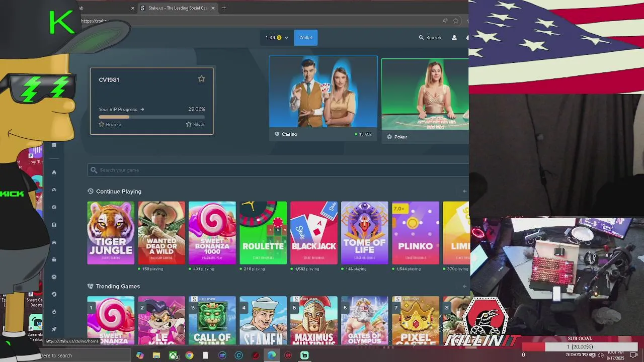Close the Stake.us browser tab
Viewport: 644px width, 362px height.
(x=213, y=8)
